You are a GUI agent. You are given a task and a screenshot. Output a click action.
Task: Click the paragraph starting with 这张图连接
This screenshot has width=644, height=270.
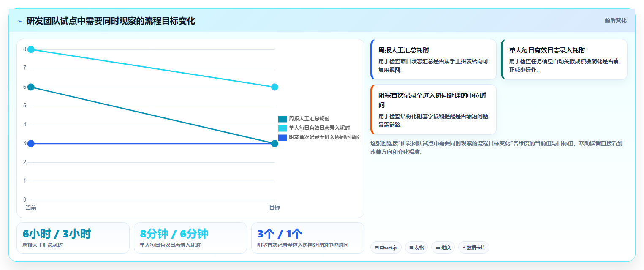tap(497, 147)
